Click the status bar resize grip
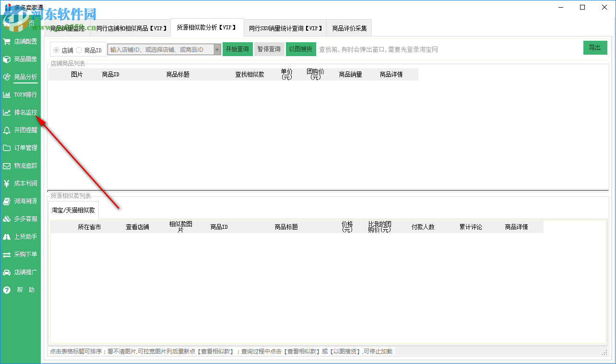616x364 pixels. point(604,352)
